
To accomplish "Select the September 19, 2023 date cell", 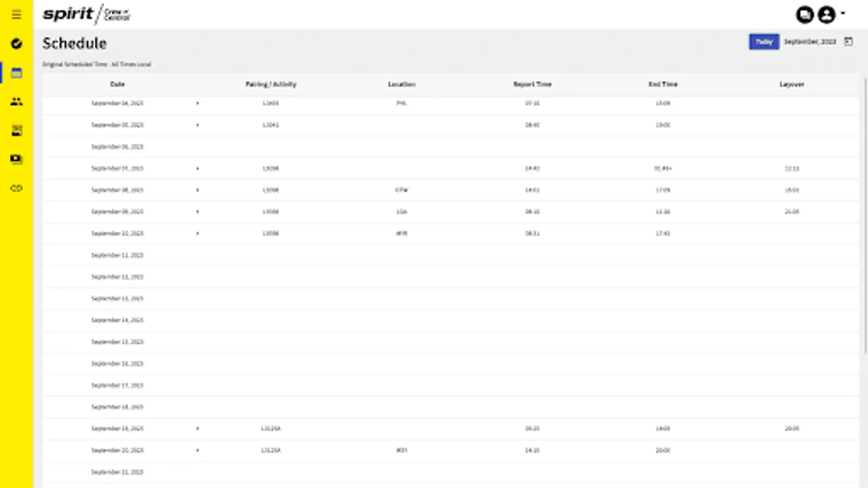I will pos(117,428).
